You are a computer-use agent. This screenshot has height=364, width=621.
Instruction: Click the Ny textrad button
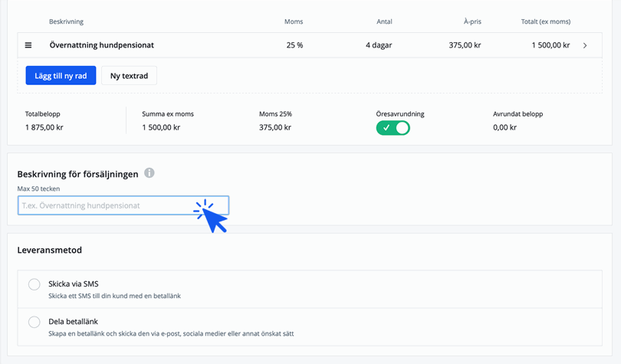(129, 76)
